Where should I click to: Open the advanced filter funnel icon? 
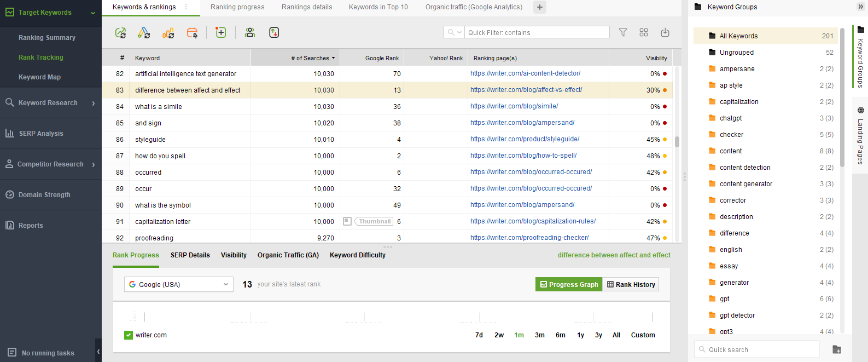623,32
